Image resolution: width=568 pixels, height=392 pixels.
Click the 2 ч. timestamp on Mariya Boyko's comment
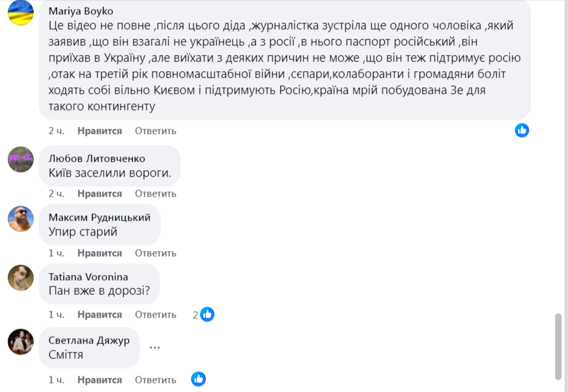click(56, 131)
